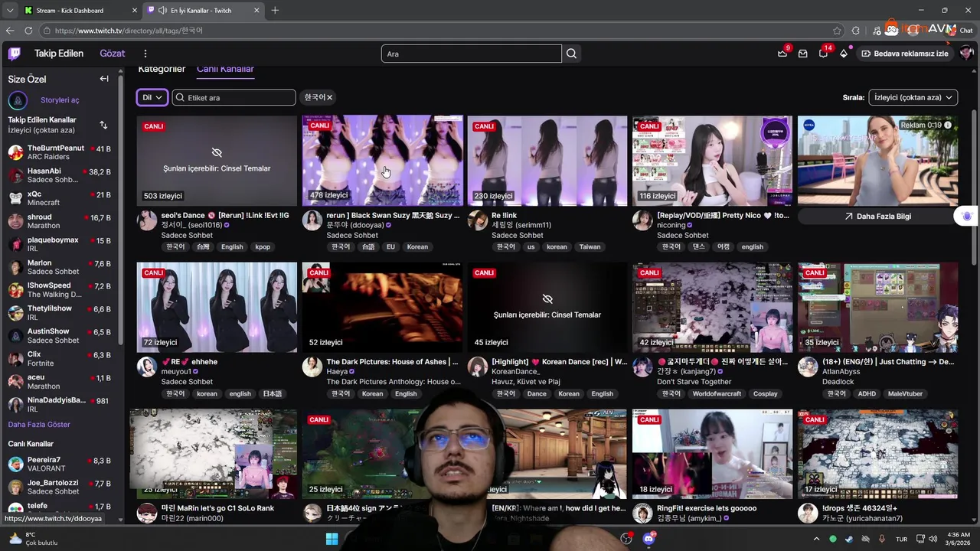Click browser back arrow
The width and height of the screenshot is (980, 551).
(x=10, y=31)
